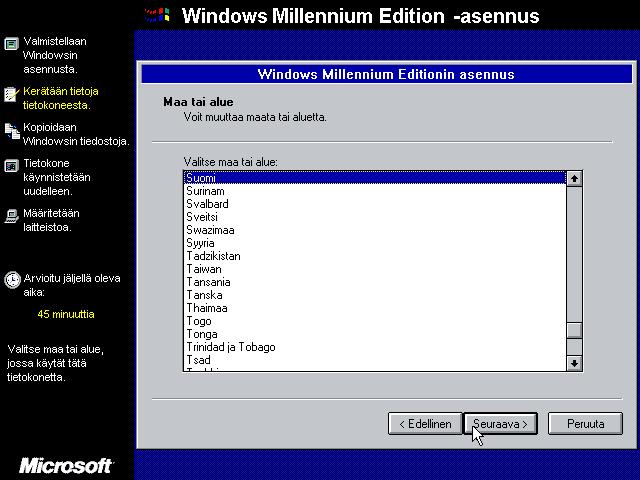Click the scrollbar thumb of country list
This screenshot has width=640, height=480.
[574, 331]
